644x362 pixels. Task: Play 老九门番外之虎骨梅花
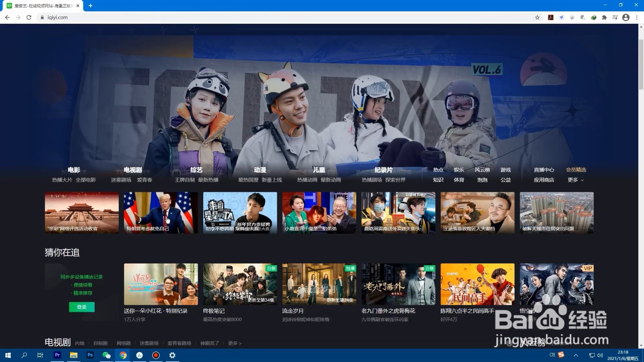click(398, 284)
